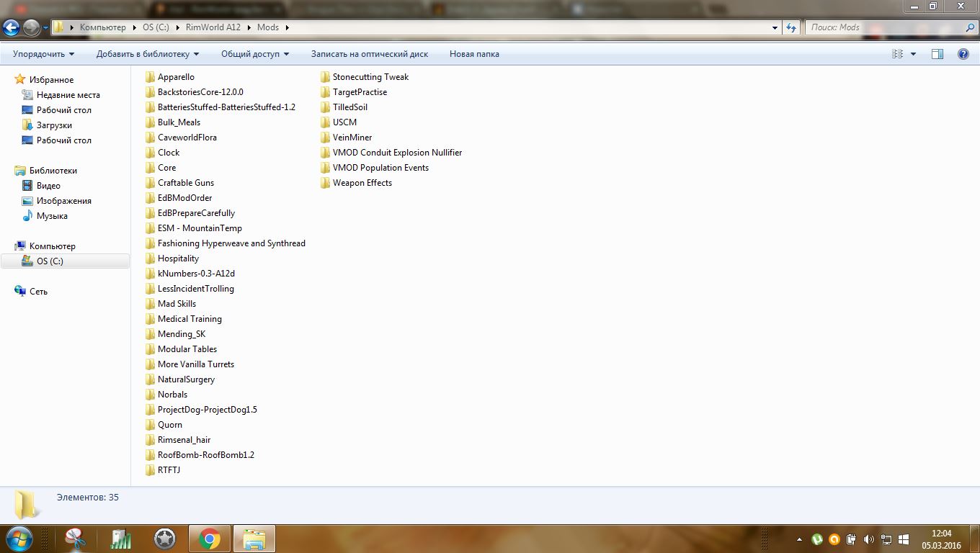Click the change view icon
The image size is (980, 553).
click(898, 54)
